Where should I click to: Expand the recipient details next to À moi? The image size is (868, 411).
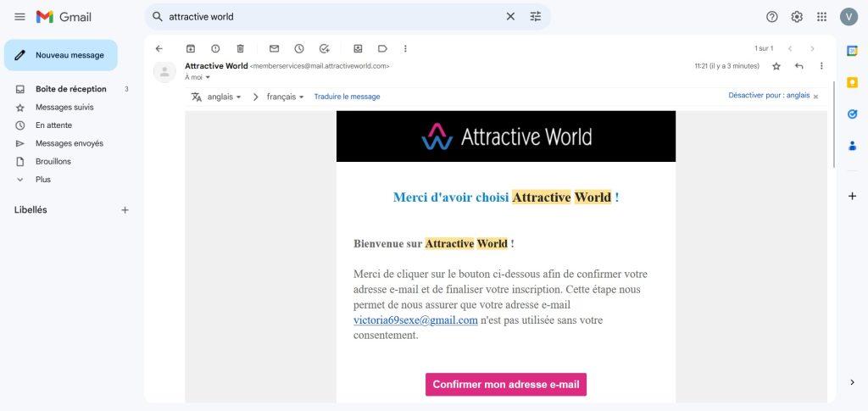[x=208, y=77]
